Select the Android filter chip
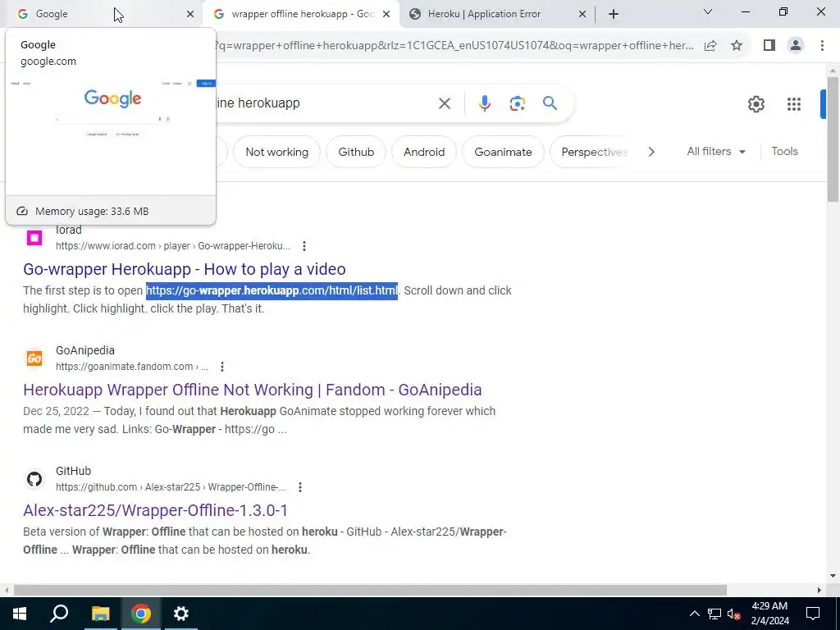The width and height of the screenshot is (840, 630). click(424, 152)
